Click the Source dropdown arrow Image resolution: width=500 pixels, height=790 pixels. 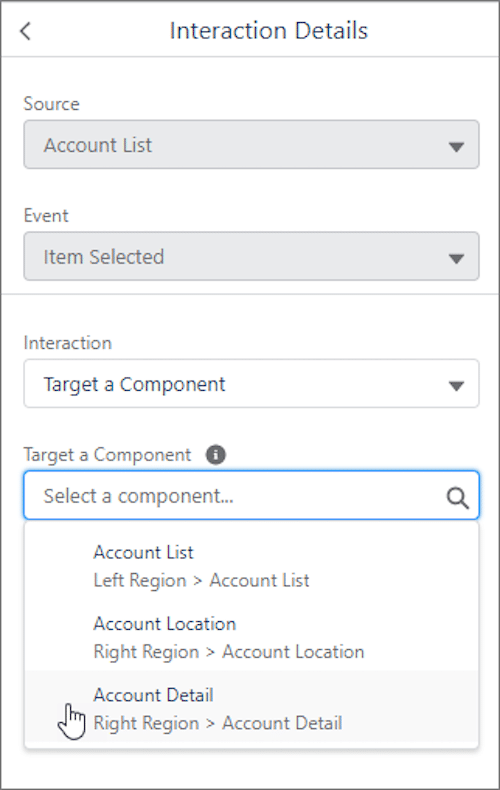(456, 147)
